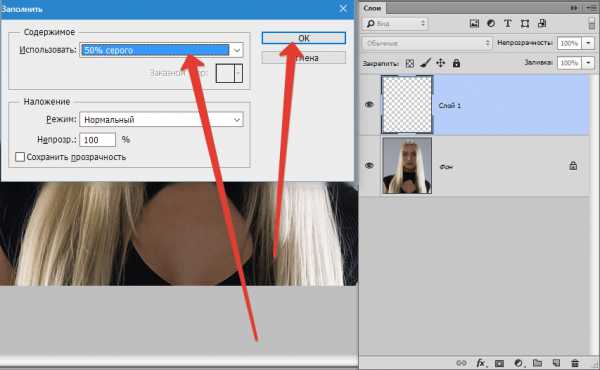Hide the Фон layer

tap(369, 165)
